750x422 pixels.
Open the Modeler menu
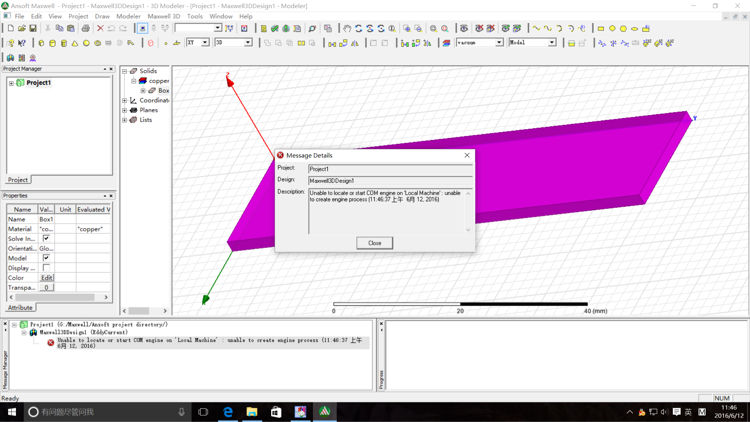[128, 16]
